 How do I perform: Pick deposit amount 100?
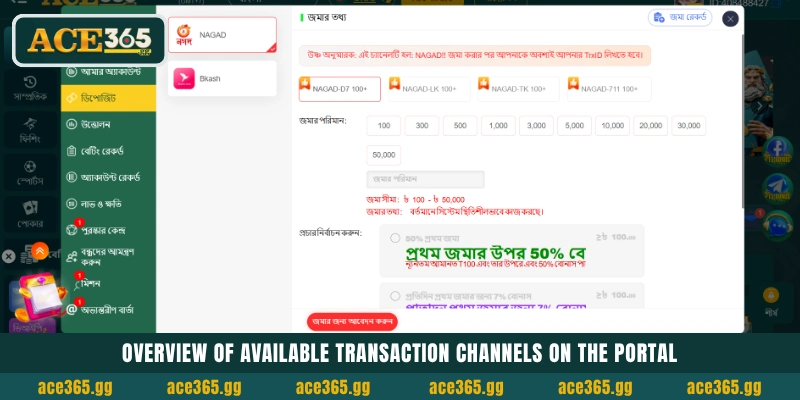[384, 126]
